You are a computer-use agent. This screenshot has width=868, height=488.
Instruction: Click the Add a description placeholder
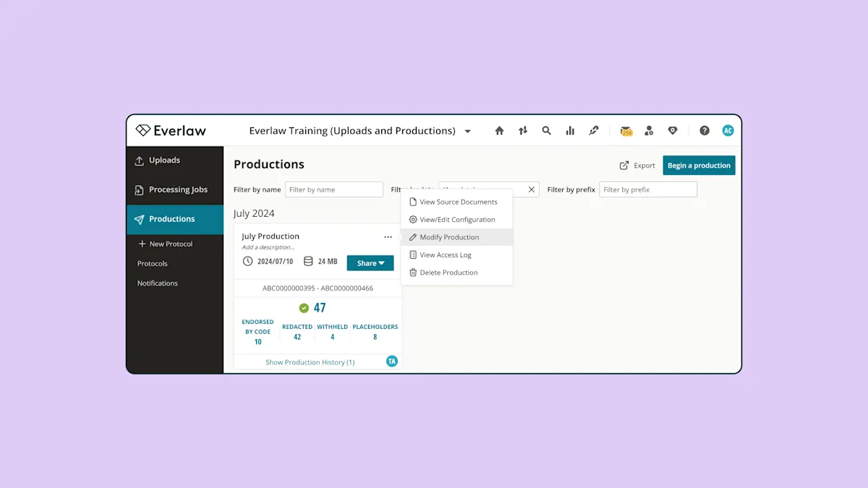click(268, 247)
